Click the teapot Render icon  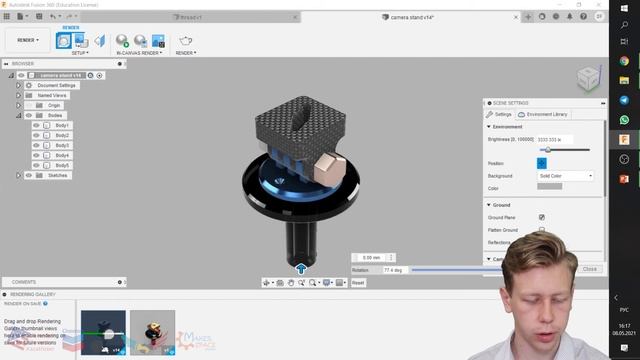pyautogui.click(x=186, y=41)
